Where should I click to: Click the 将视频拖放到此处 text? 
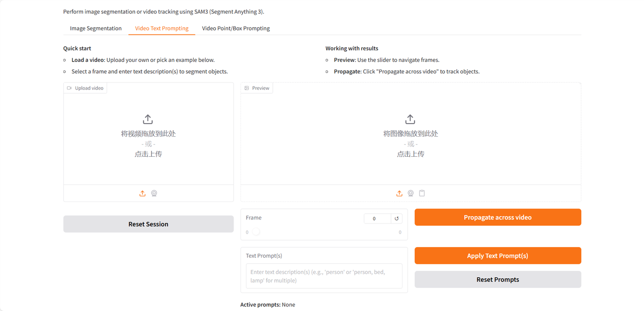tap(148, 134)
